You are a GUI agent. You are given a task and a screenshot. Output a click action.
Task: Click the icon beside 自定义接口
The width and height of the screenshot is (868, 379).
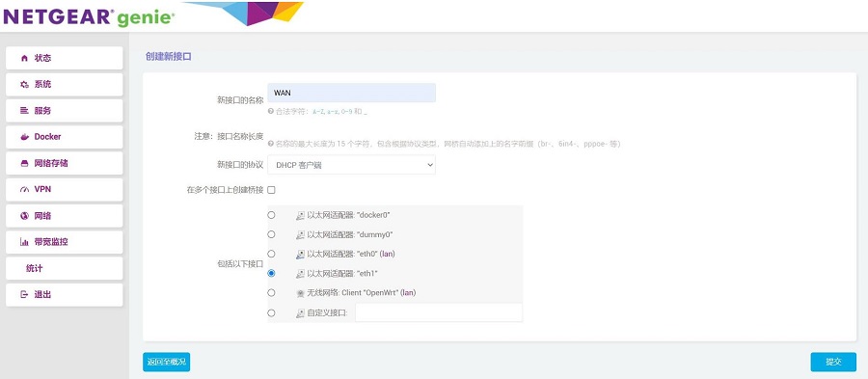[x=300, y=313]
